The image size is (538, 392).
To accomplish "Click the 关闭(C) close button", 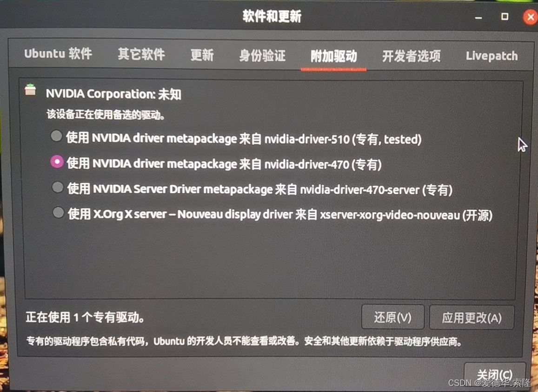I will click(x=494, y=374).
